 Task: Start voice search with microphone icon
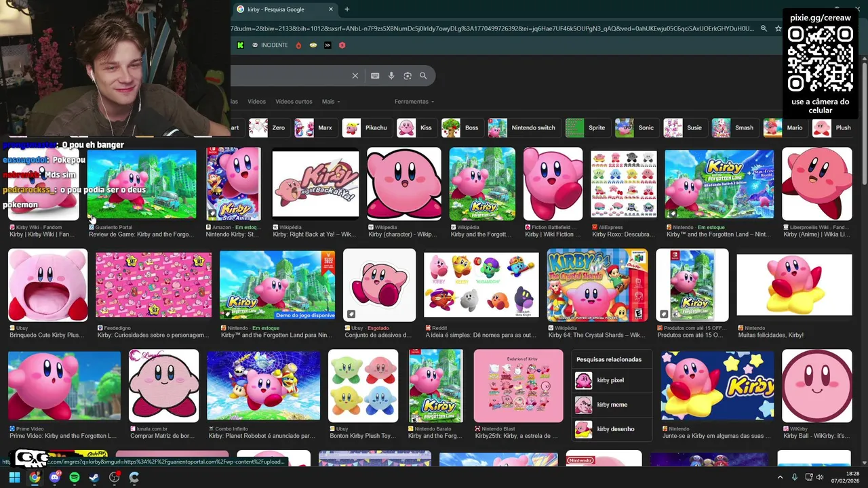coord(391,76)
